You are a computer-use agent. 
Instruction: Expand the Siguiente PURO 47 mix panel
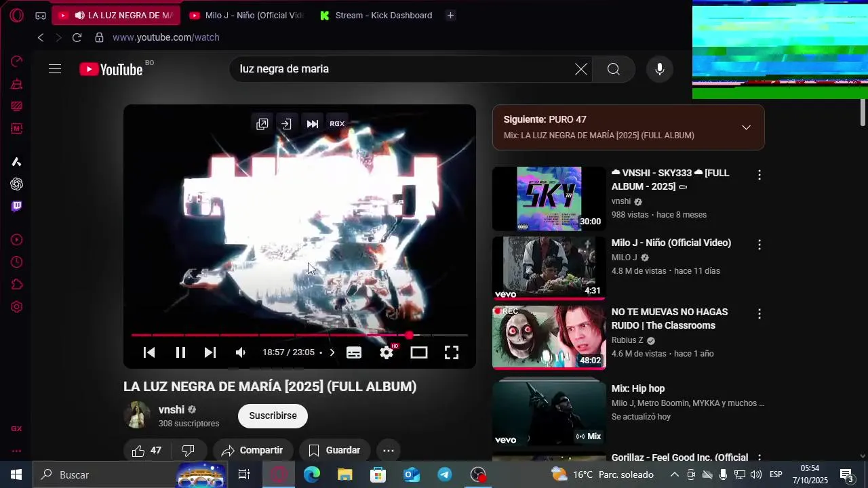click(x=746, y=127)
